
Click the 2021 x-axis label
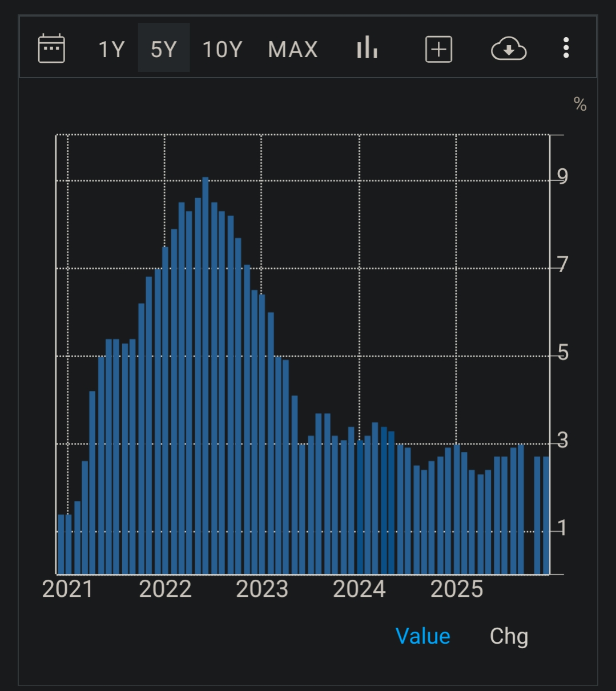[x=67, y=589]
